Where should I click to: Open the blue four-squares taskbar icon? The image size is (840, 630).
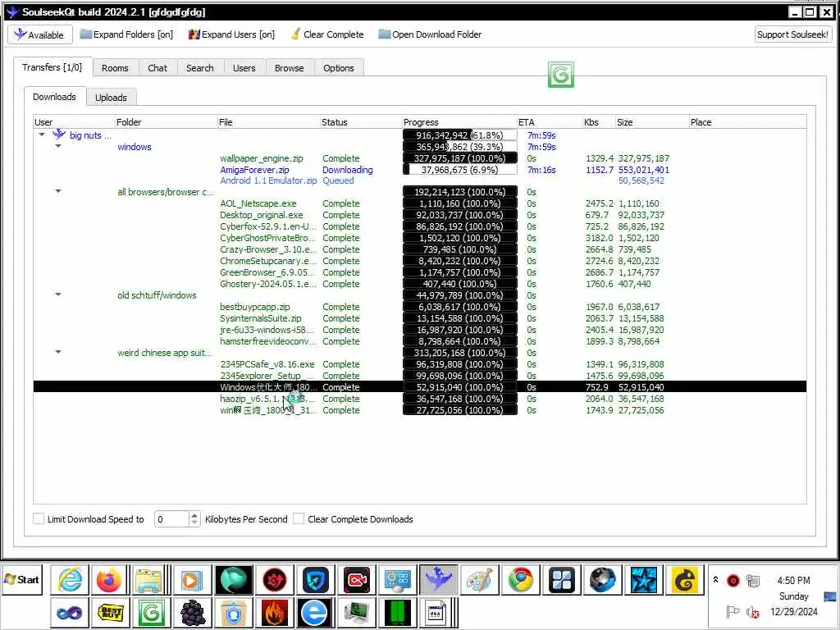click(x=561, y=580)
